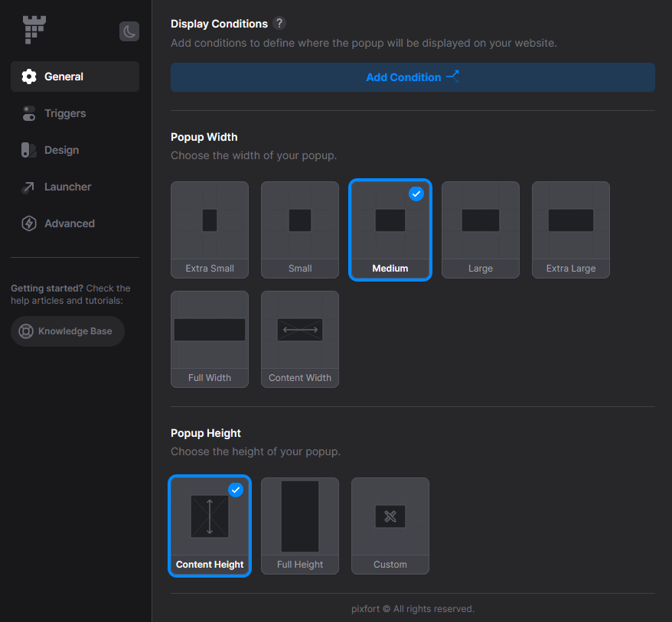Select the Launcher sidebar icon
672x622 pixels.
pos(28,187)
